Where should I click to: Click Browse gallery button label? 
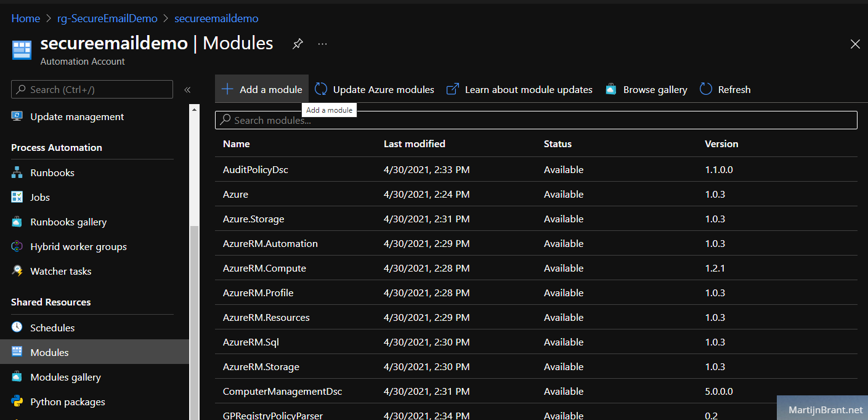tap(655, 89)
